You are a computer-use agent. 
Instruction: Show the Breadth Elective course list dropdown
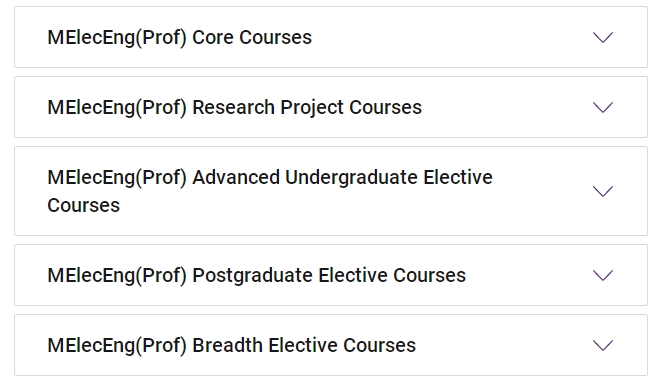click(331, 345)
